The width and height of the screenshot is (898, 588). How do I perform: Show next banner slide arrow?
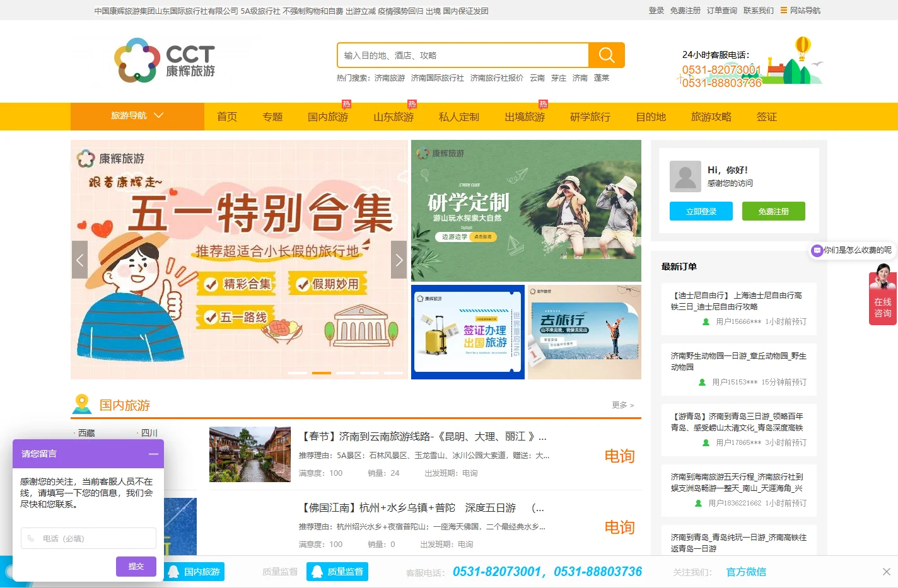point(399,260)
